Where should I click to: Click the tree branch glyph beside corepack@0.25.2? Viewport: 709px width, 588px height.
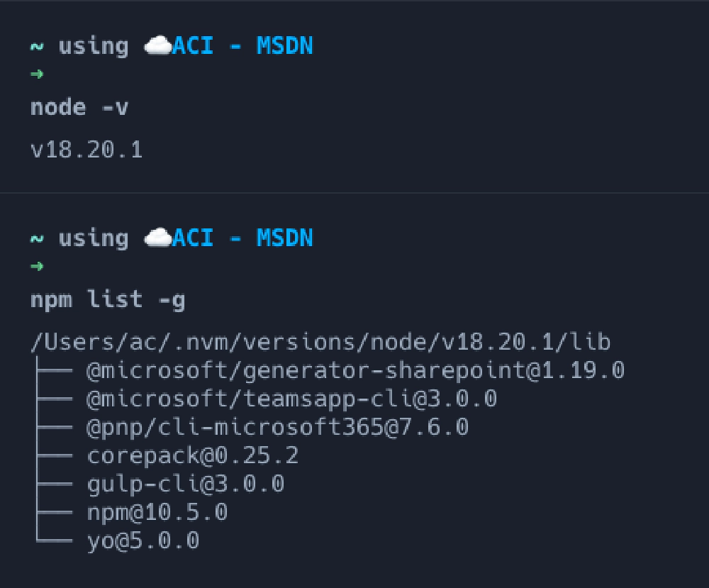tap(53, 455)
